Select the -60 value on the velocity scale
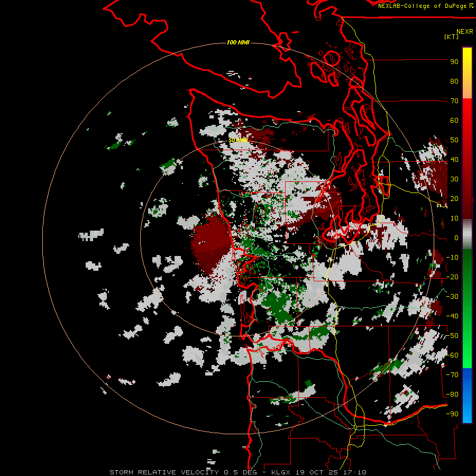The image size is (476, 476). pos(452,355)
